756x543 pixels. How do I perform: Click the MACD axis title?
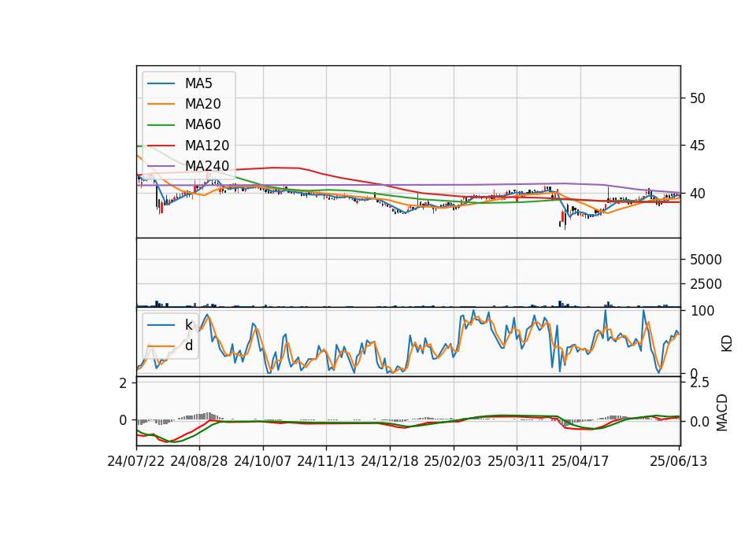(x=722, y=412)
